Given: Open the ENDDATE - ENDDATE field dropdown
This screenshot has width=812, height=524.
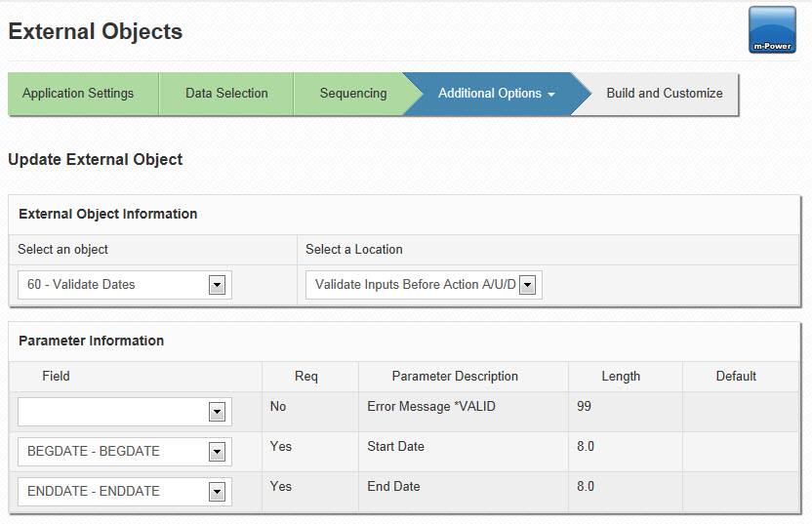Looking at the screenshot, I should pyautogui.click(x=125, y=492).
